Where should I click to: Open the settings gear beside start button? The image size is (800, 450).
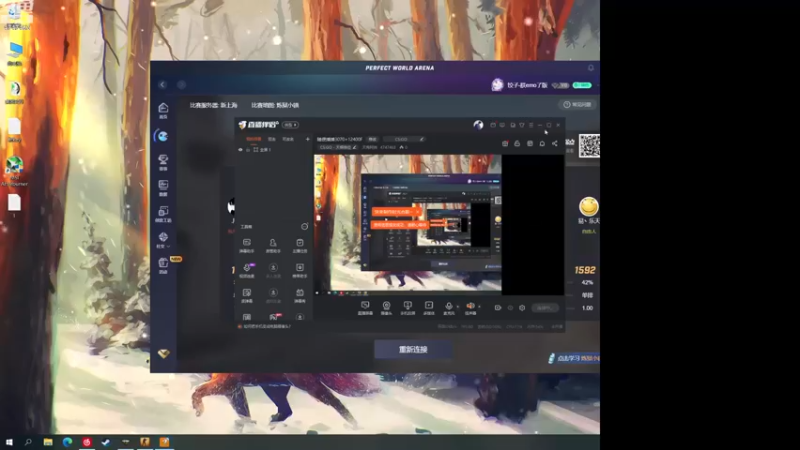coord(522,308)
